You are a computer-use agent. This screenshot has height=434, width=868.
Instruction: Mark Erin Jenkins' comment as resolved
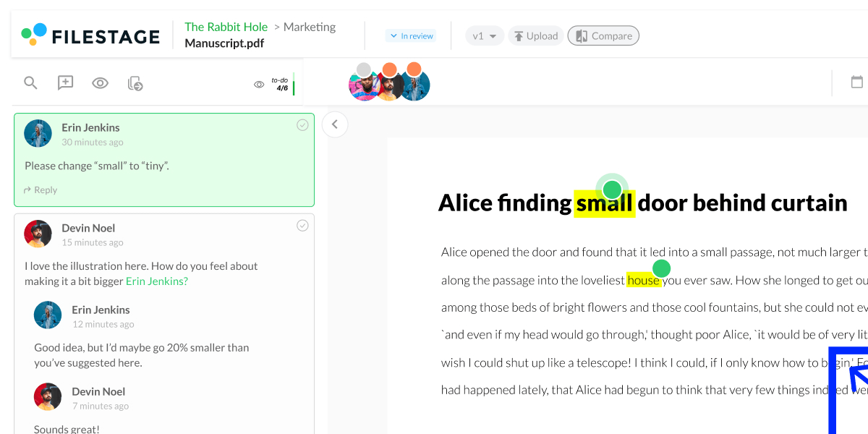click(x=302, y=124)
